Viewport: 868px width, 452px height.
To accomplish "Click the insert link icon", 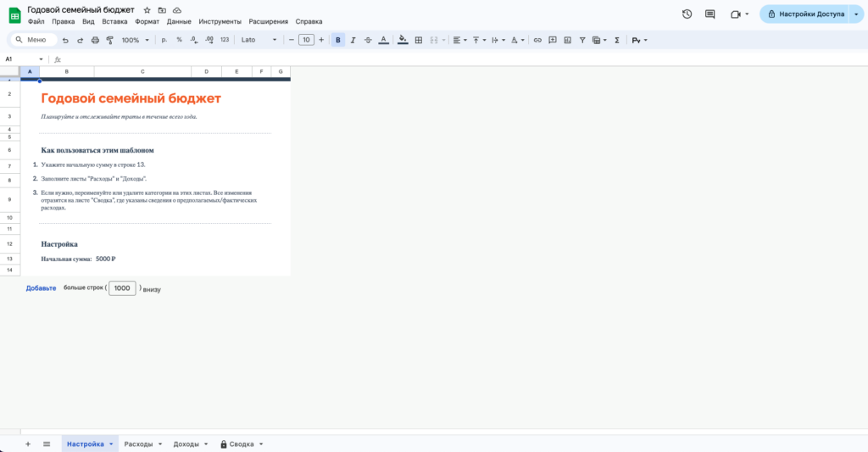I will coord(537,40).
